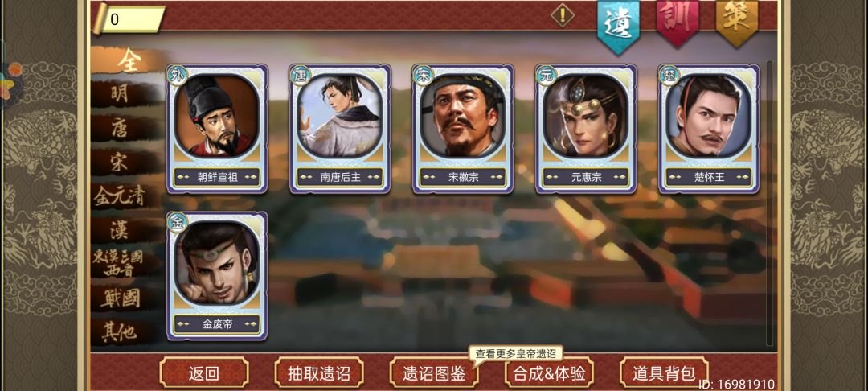Select the 金废帝 emperor card

217,276
